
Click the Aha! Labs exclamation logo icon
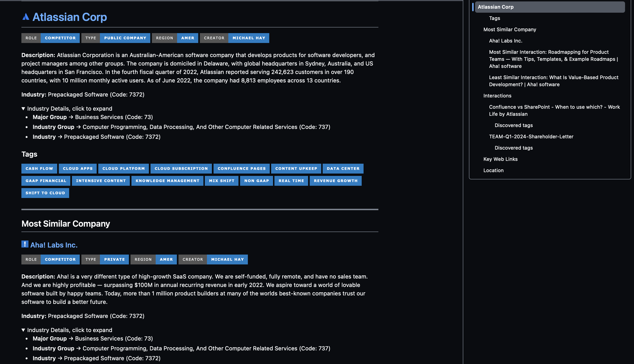point(25,244)
